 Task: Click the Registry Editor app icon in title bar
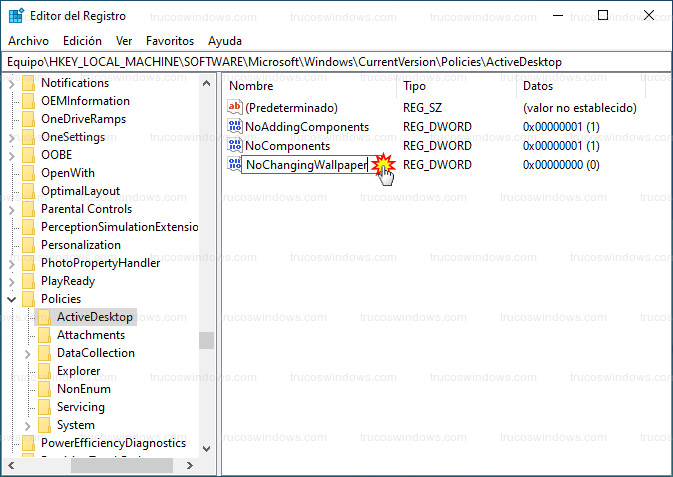[x=17, y=16]
